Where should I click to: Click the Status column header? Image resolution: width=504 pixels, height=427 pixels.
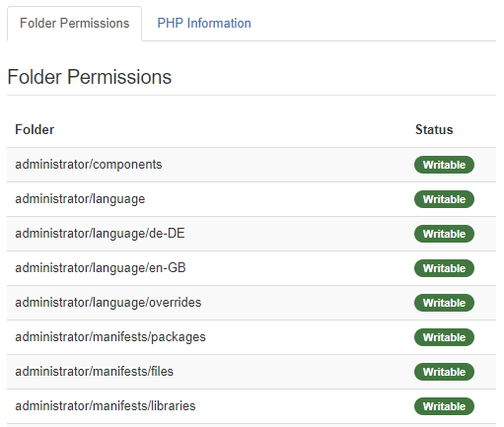434,129
